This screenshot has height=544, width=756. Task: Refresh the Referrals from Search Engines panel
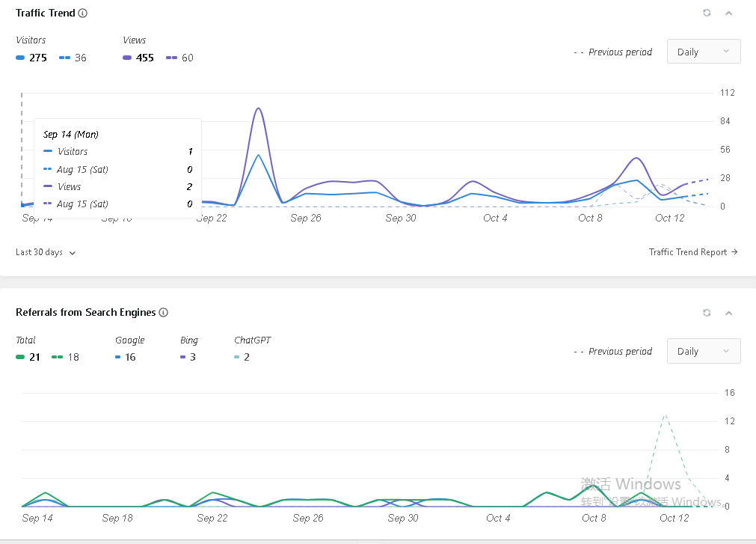click(x=707, y=313)
